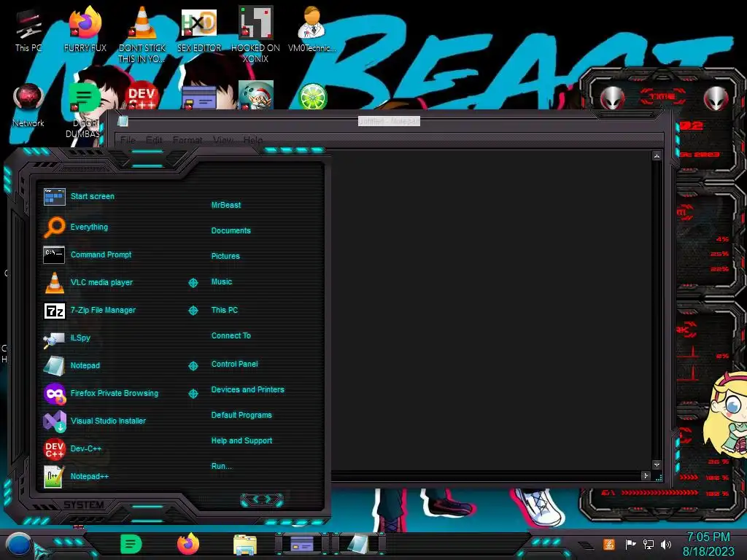
Task: Open MrBeast user folder link
Action: 226,205
